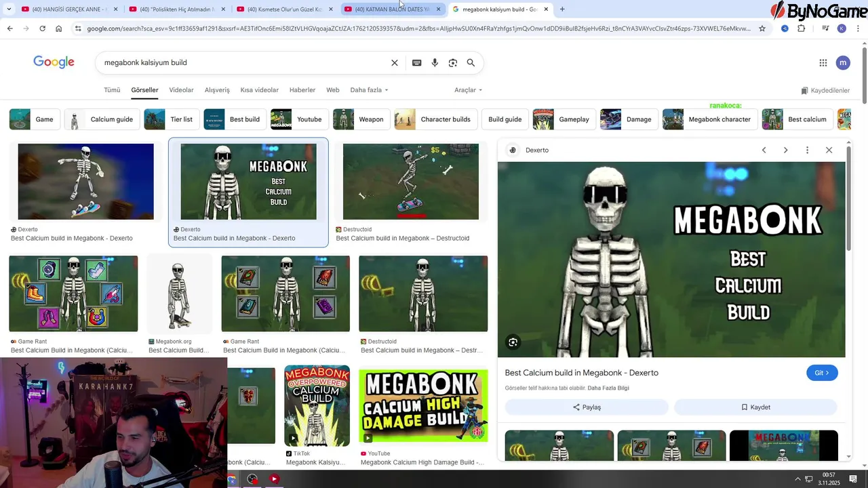
Task: Close the image preview panel
Action: pyautogui.click(x=829, y=150)
